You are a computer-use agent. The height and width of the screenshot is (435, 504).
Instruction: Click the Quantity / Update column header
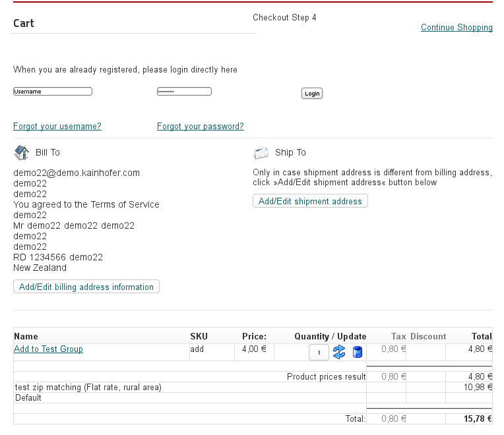click(330, 336)
